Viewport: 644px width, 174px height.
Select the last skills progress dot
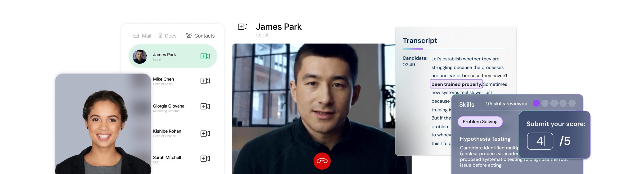point(572,103)
